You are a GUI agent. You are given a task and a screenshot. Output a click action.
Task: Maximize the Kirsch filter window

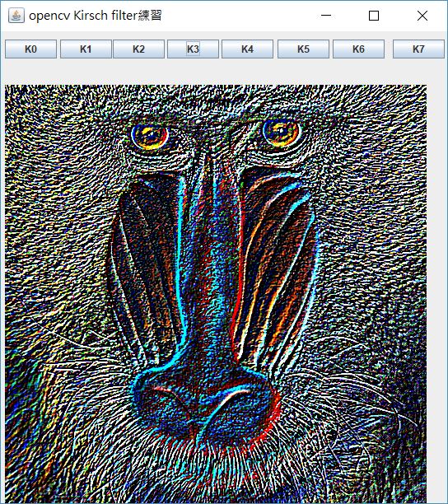(373, 16)
